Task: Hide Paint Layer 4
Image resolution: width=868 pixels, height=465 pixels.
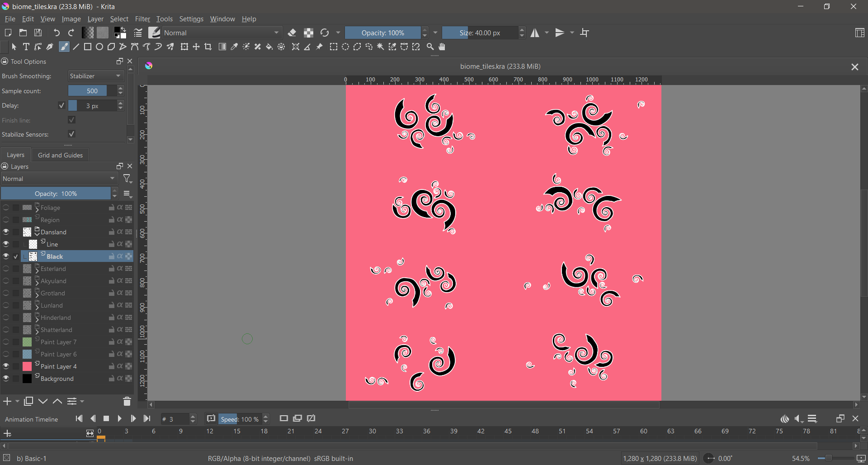Action: click(6, 366)
